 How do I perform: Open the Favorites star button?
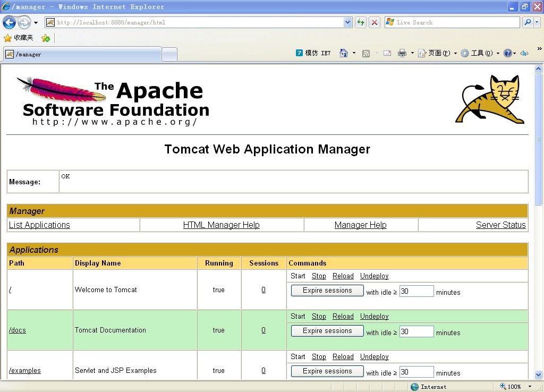pyautogui.click(x=19, y=38)
